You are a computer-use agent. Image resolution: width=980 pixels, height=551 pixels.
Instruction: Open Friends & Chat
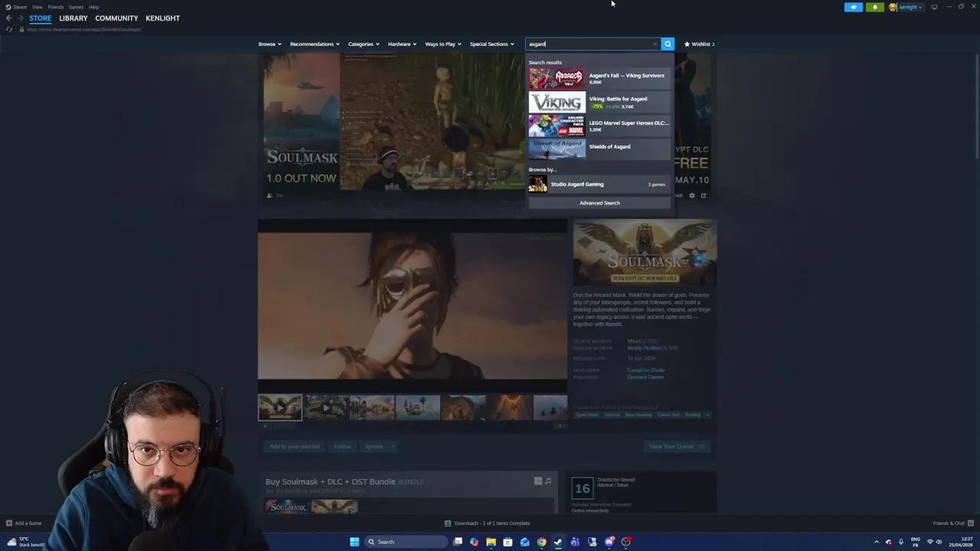tap(952, 523)
